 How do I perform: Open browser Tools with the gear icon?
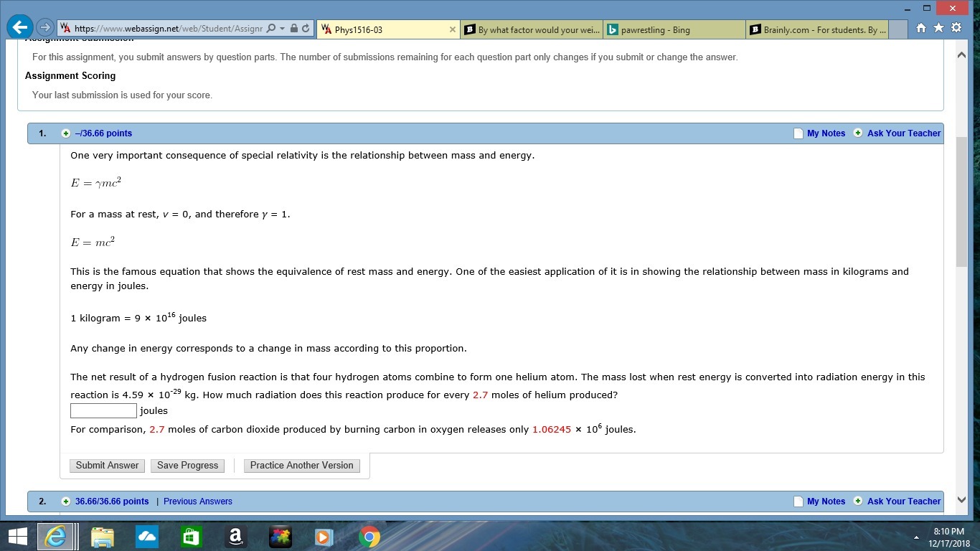pyautogui.click(x=956, y=28)
